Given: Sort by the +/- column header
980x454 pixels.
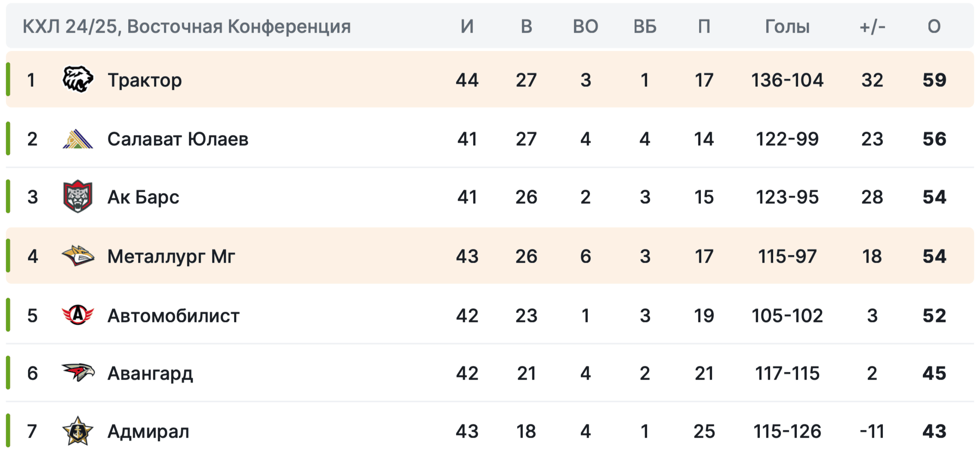Looking at the screenshot, I should pos(872,27).
